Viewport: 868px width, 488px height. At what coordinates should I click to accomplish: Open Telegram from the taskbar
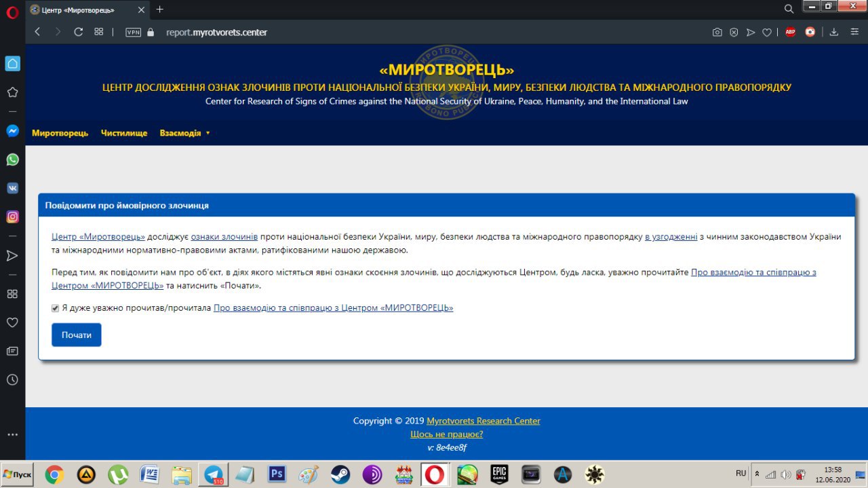pyautogui.click(x=214, y=474)
